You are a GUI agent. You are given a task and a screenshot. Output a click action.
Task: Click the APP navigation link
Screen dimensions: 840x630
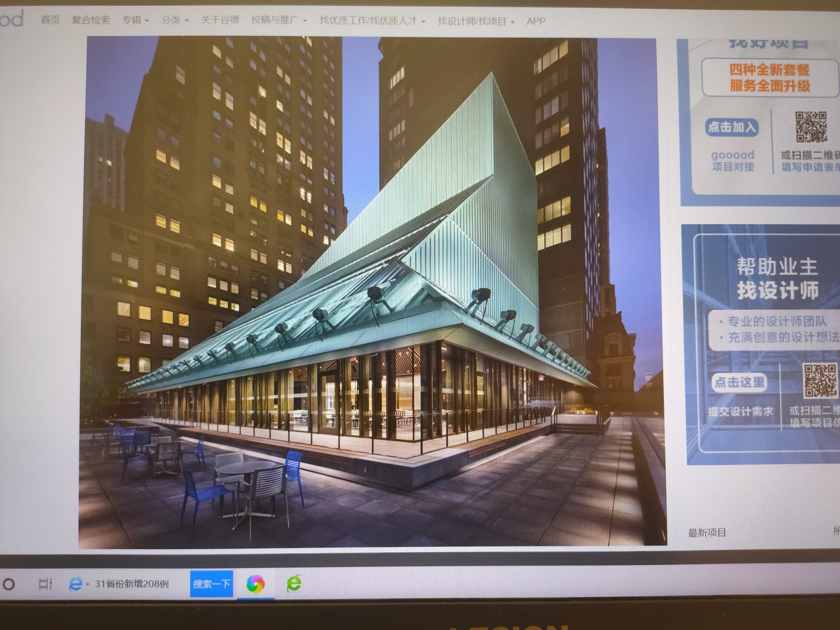point(536,21)
